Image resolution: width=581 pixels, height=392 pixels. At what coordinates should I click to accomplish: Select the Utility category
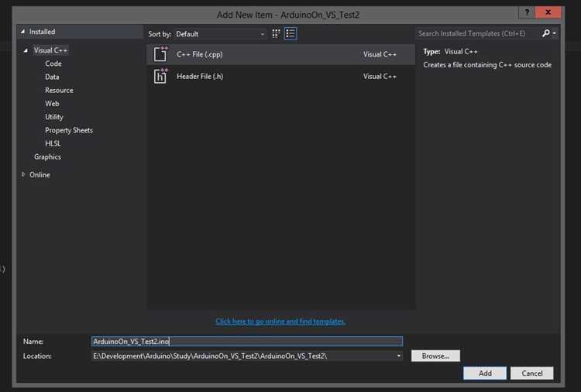pyautogui.click(x=54, y=117)
